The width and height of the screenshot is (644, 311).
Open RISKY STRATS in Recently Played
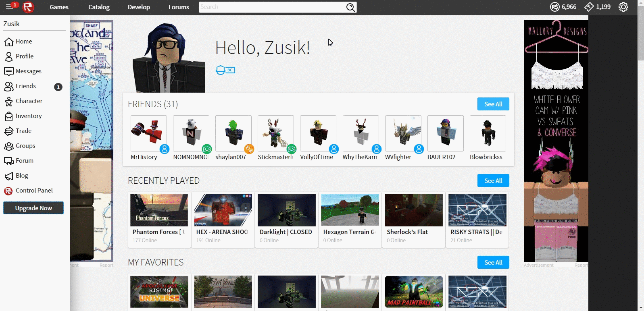477,220
